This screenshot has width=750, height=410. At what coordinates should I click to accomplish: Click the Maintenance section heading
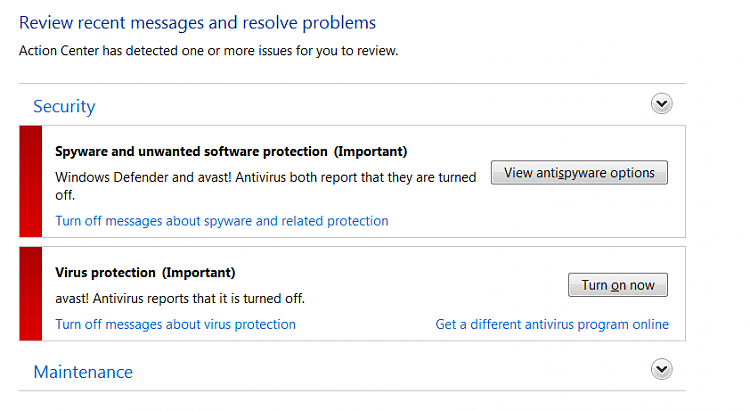pyautogui.click(x=83, y=372)
